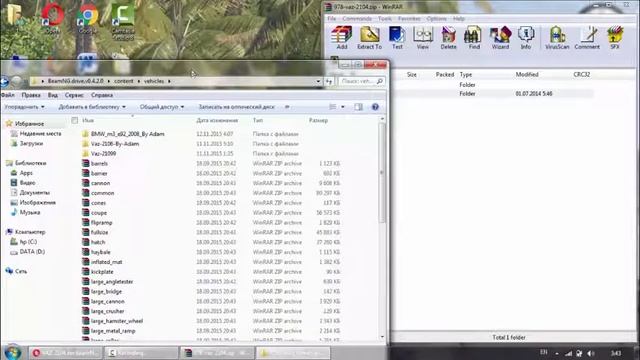The image size is (640, 360).
Task: Click the arrow after content in breadcrumb
Action: click(x=139, y=81)
